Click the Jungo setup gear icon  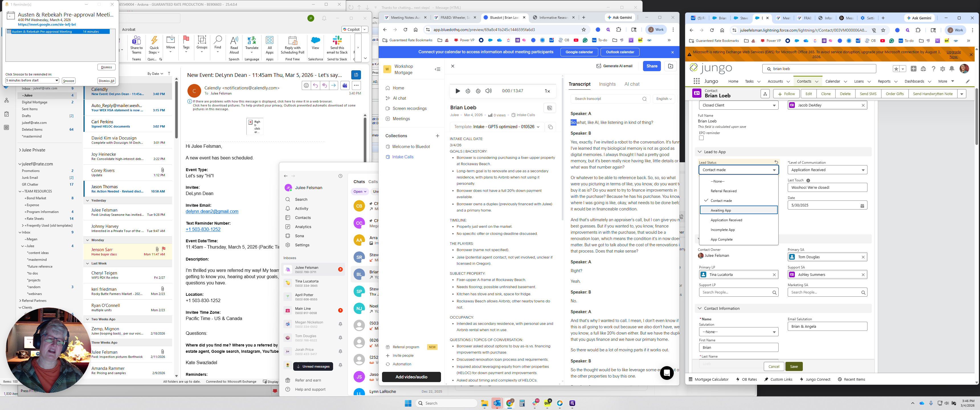click(942, 69)
